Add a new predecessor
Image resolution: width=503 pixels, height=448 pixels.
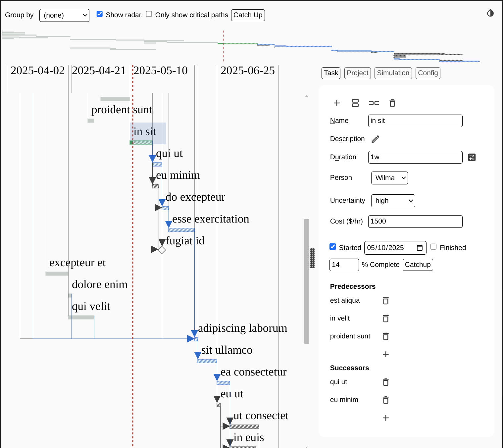[x=386, y=354]
